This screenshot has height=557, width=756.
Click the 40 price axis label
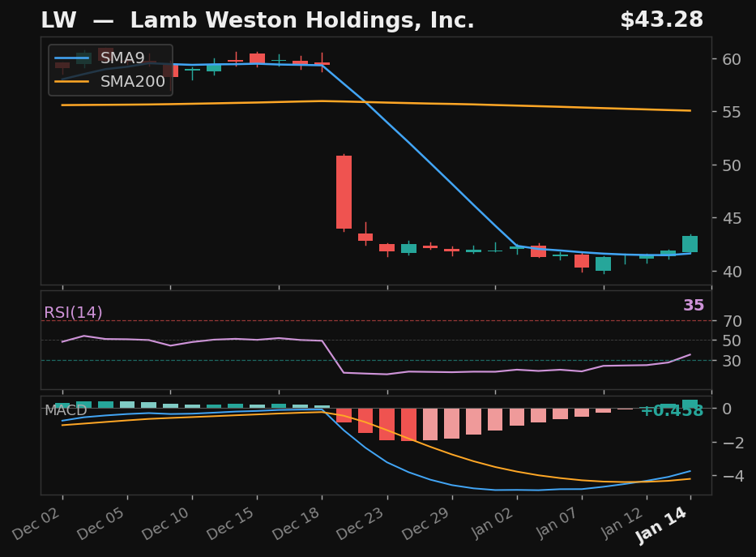[x=732, y=272]
